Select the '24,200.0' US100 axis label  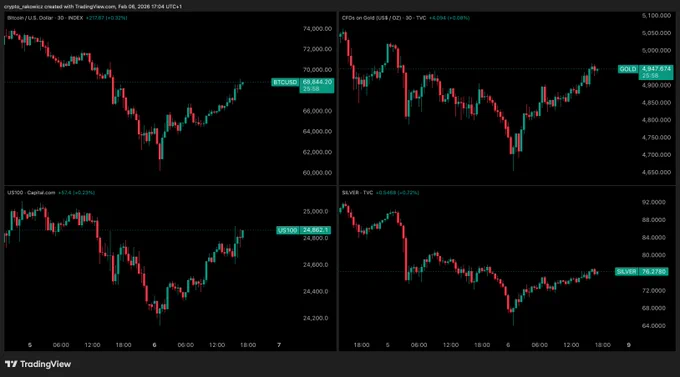[316, 318]
